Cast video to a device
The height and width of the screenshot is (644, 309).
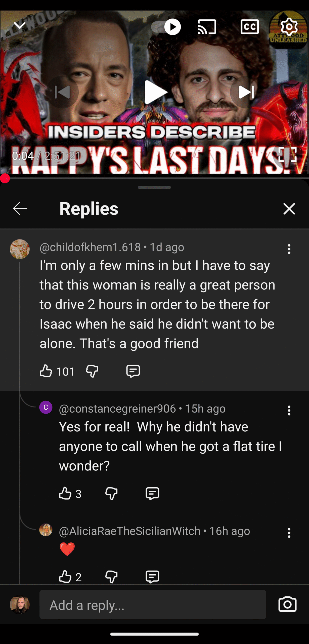(207, 27)
